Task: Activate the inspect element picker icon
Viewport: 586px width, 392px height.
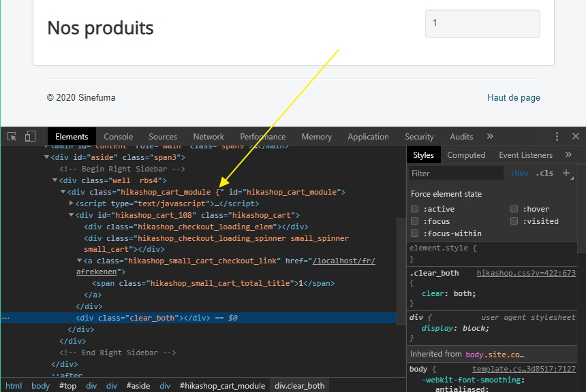Action: 12,137
